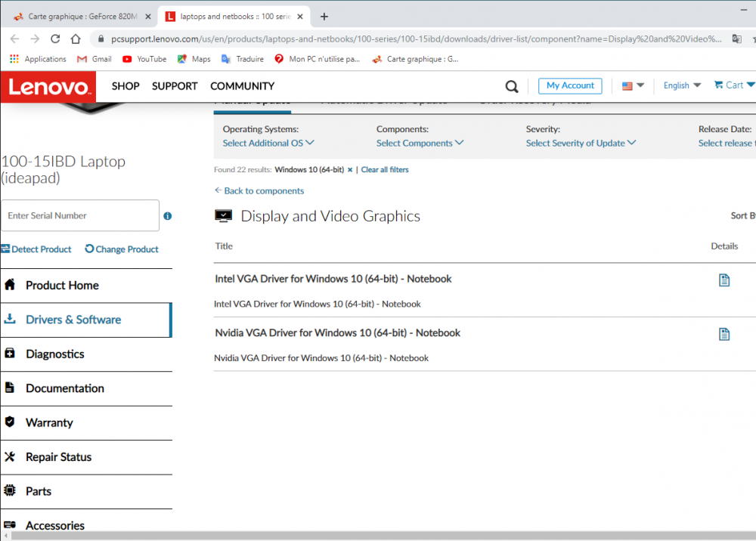The height and width of the screenshot is (541, 756).
Task: Open Repair Status using its wrench icon
Action: (x=11, y=456)
